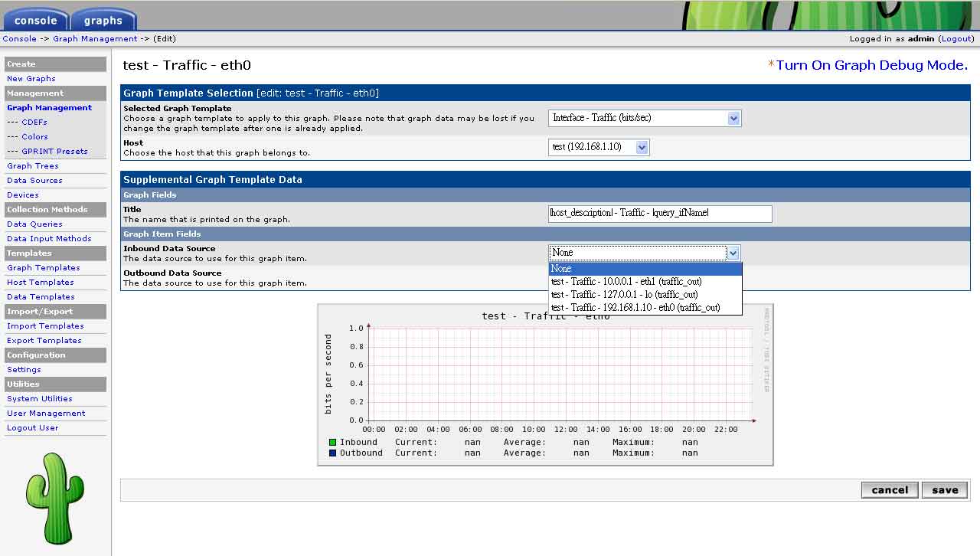This screenshot has height=556, width=980.
Task: Select None in the dropdown list
Action: point(645,269)
